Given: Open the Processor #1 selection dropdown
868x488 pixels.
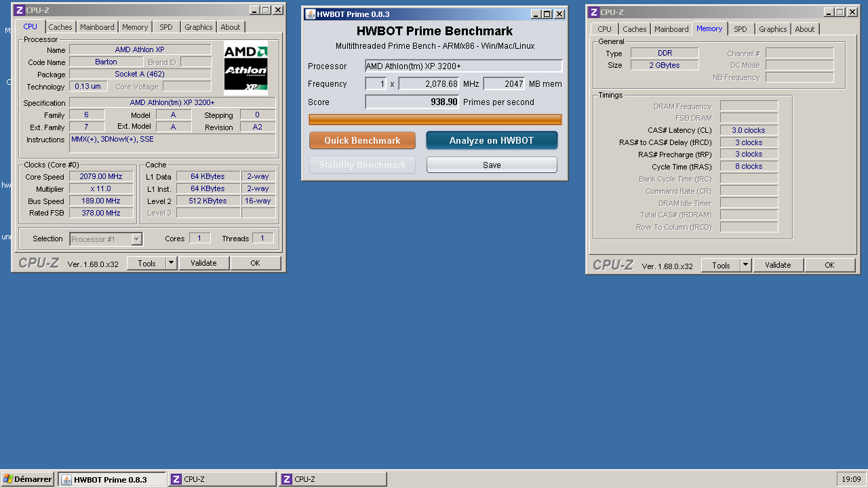Looking at the screenshot, I should [105, 239].
